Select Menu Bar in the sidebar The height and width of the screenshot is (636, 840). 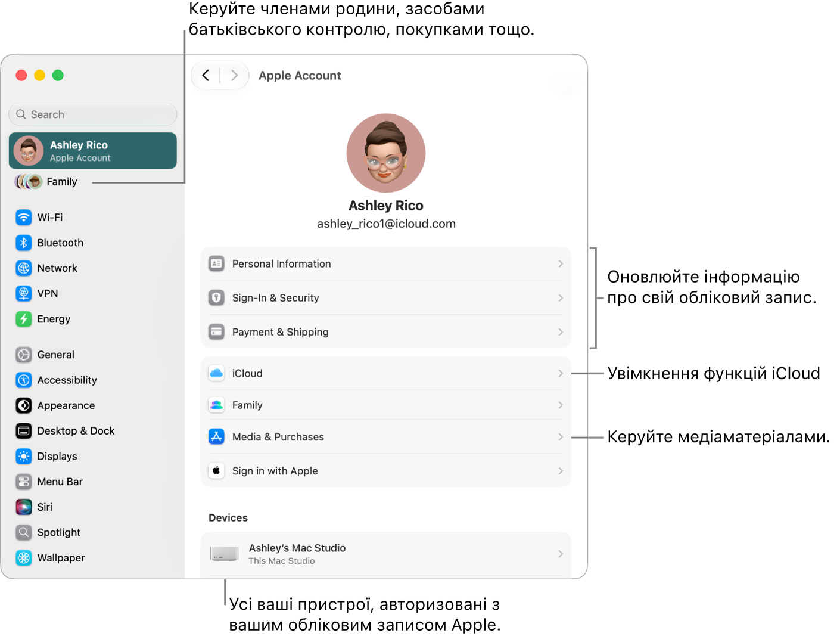click(93, 482)
